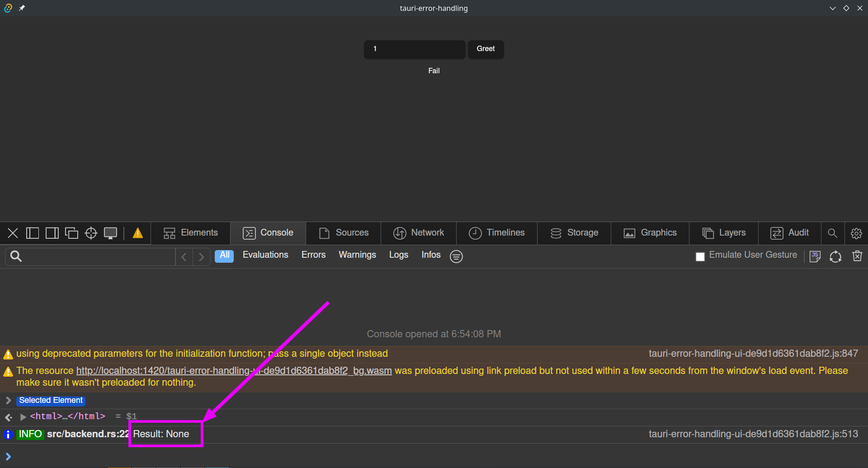868x468 pixels.
Task: Close the Web Inspector with X icon
Action: click(x=13, y=233)
